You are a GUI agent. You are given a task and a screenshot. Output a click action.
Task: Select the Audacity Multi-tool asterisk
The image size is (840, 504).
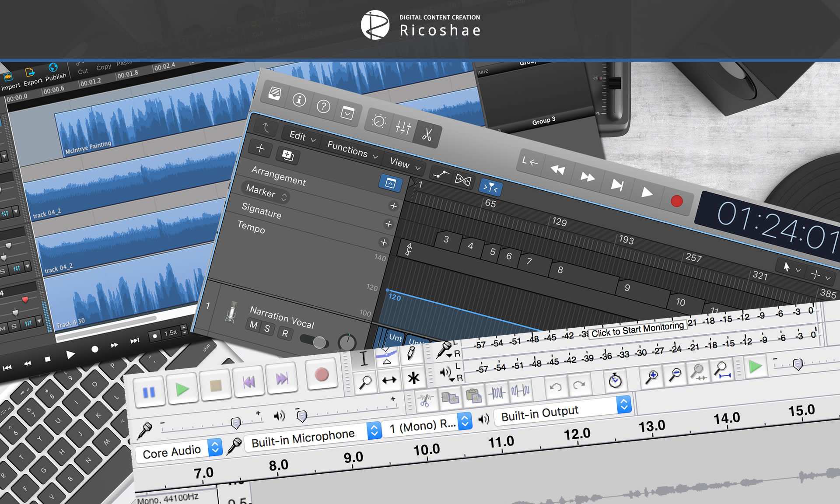(x=413, y=377)
